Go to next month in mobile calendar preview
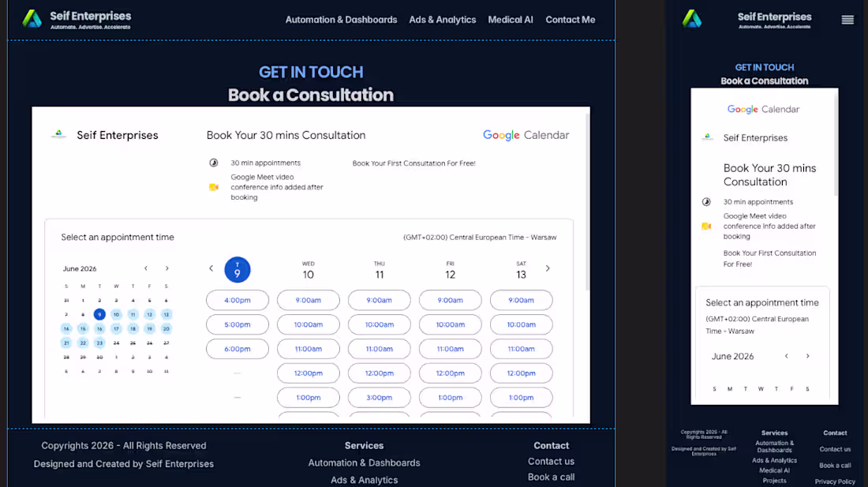This screenshot has height=487, width=868. [x=808, y=357]
